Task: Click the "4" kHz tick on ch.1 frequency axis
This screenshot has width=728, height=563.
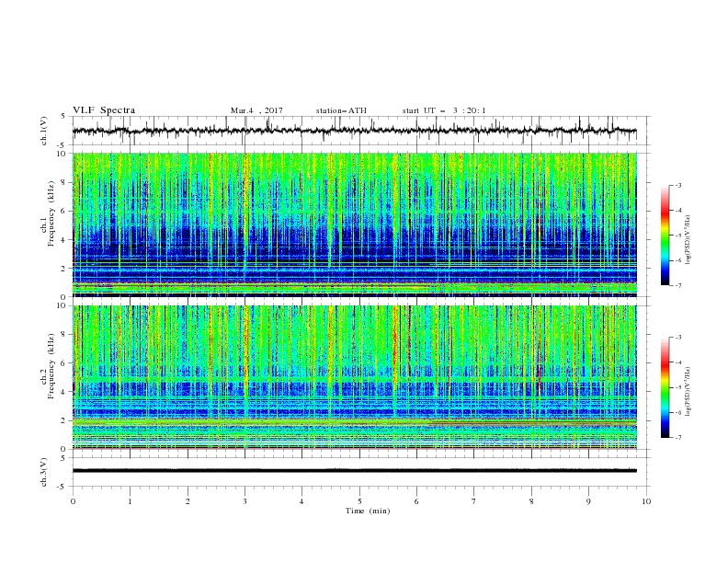Action: click(64, 240)
